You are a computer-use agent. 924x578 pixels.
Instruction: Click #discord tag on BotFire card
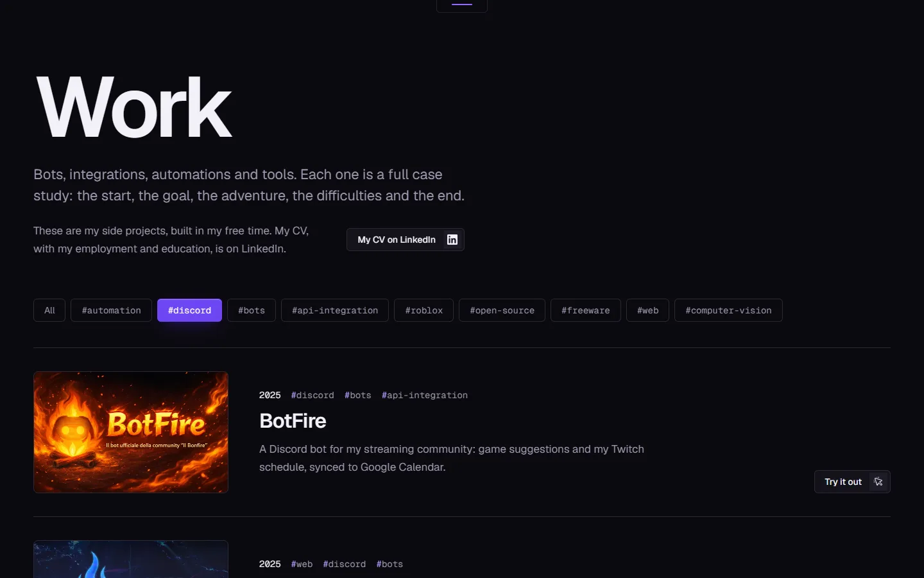click(312, 395)
